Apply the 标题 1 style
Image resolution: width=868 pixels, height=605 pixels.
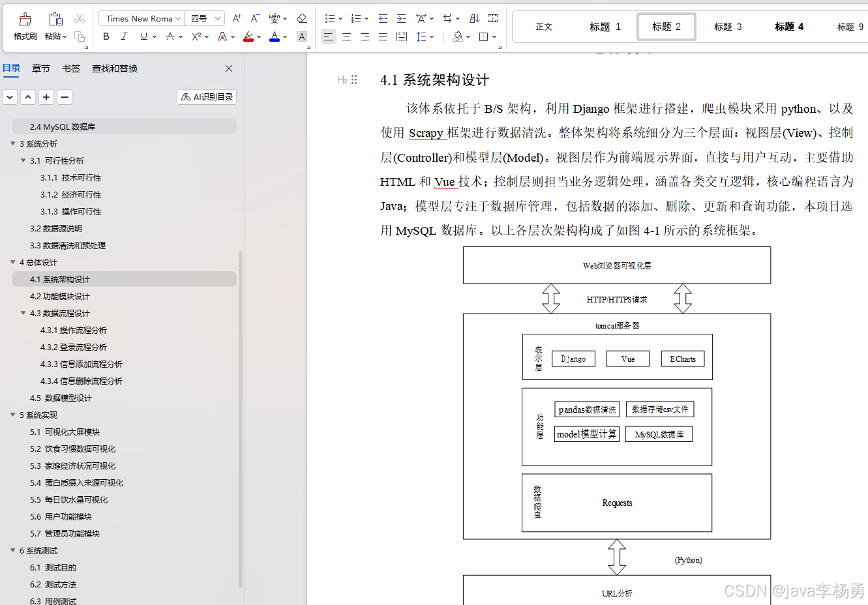[x=605, y=27]
